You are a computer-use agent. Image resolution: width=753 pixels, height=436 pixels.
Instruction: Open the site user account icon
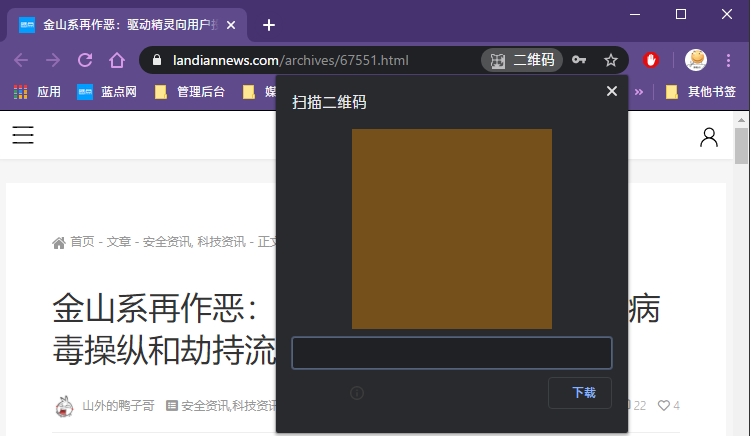click(708, 137)
